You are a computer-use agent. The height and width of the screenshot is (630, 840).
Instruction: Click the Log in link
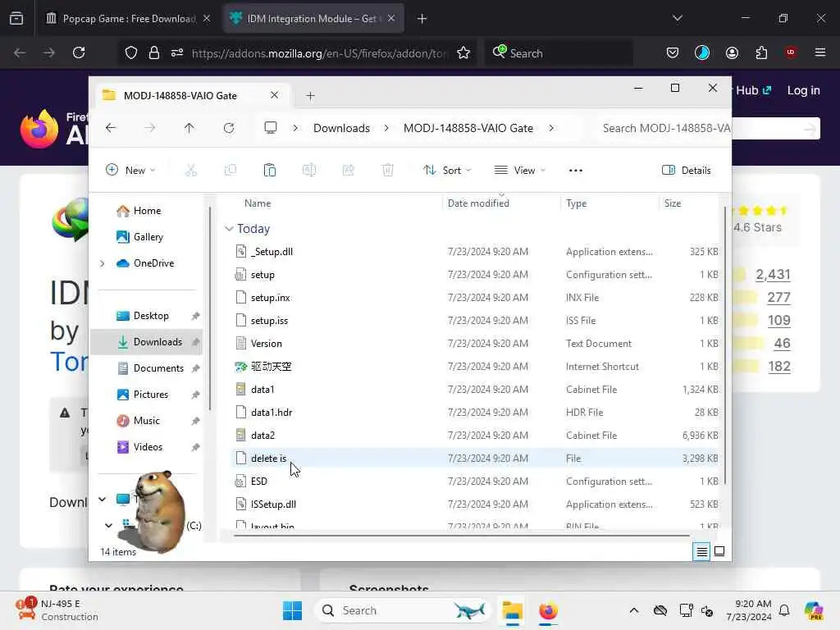point(804,90)
